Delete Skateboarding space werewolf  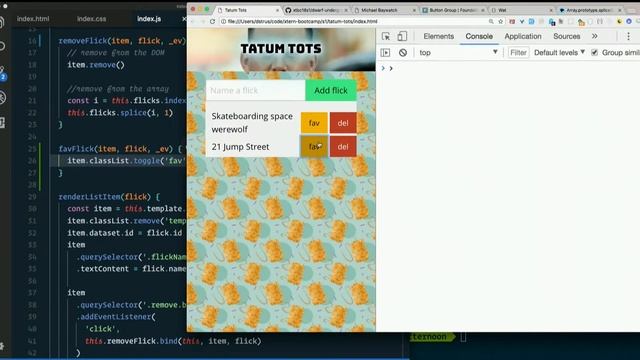(343, 123)
